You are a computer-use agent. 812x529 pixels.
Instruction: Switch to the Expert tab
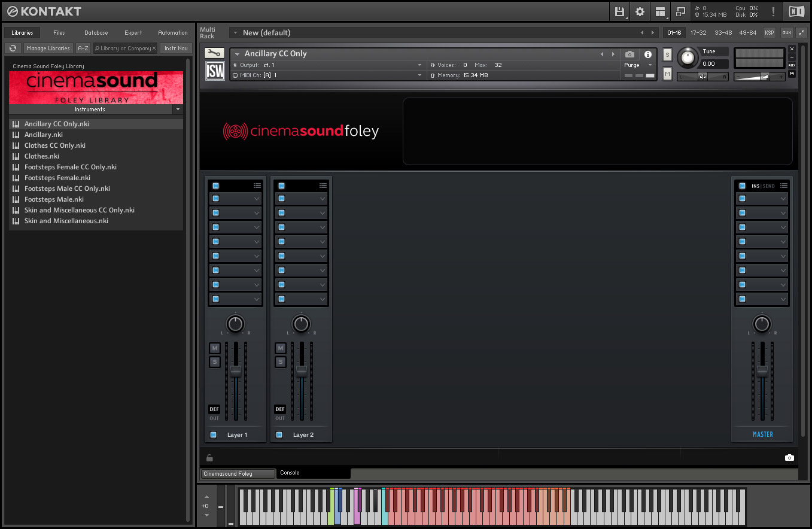133,33
